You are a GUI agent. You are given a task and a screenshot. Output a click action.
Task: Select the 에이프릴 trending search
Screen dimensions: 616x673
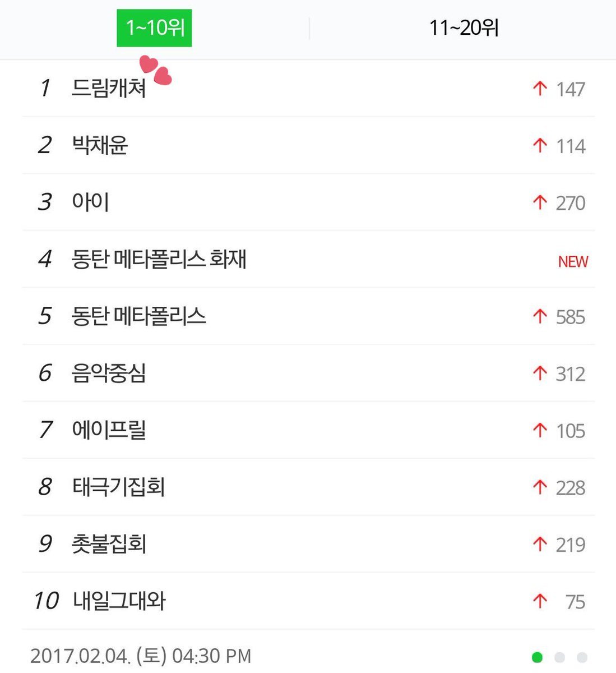coord(109,430)
